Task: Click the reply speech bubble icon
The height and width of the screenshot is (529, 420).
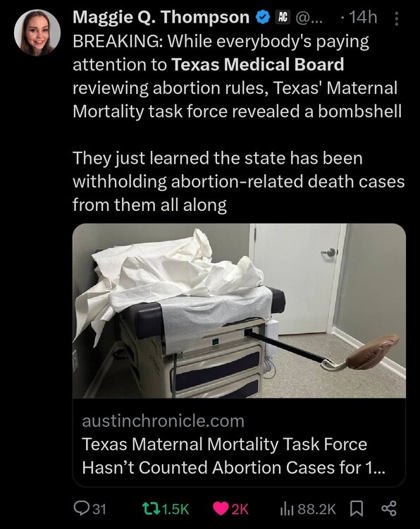Action: [x=81, y=509]
